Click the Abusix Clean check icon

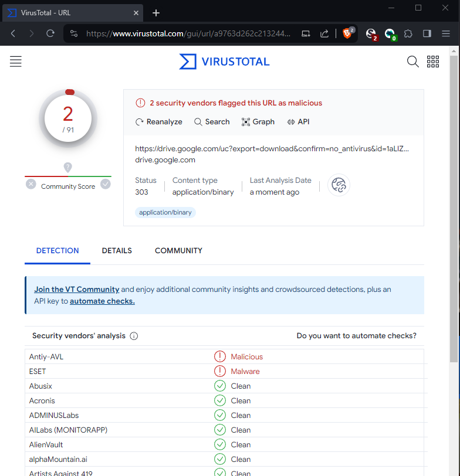(x=220, y=386)
